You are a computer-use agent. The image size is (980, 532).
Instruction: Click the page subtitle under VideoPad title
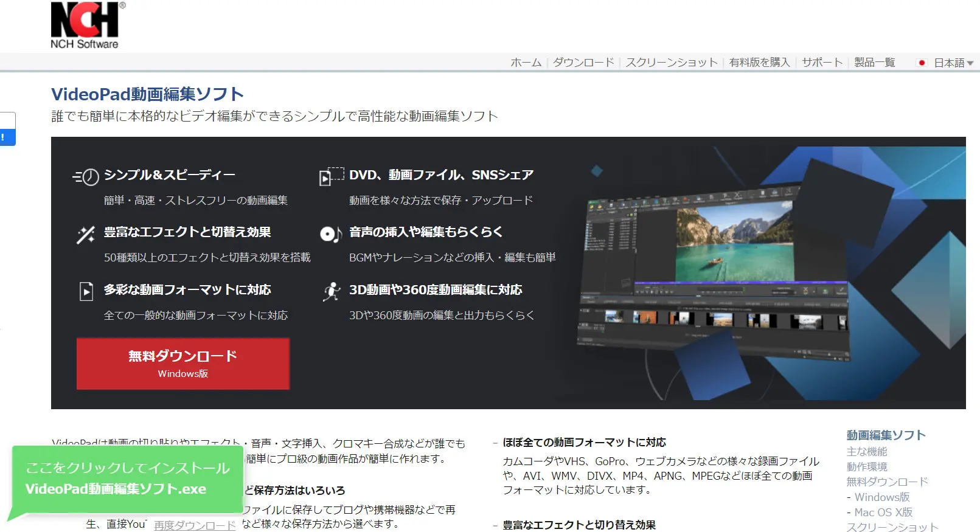[275, 116]
